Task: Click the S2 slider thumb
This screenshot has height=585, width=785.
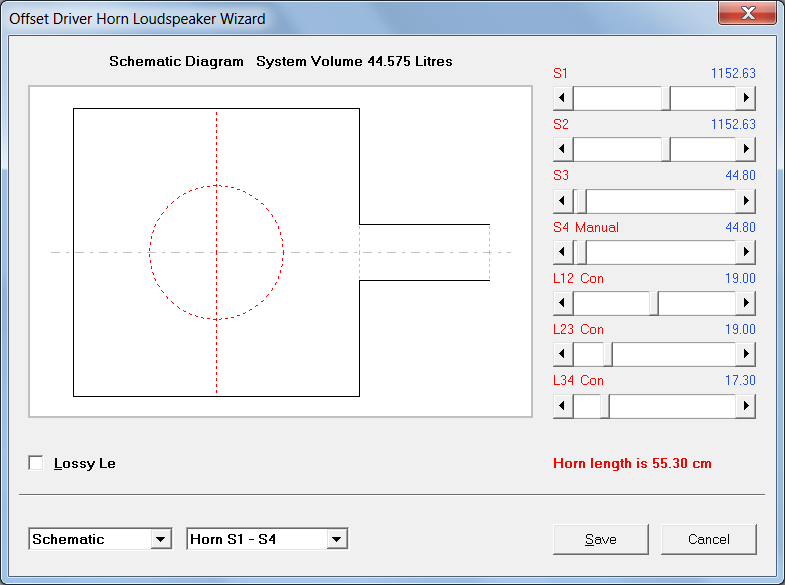Action: 666,149
